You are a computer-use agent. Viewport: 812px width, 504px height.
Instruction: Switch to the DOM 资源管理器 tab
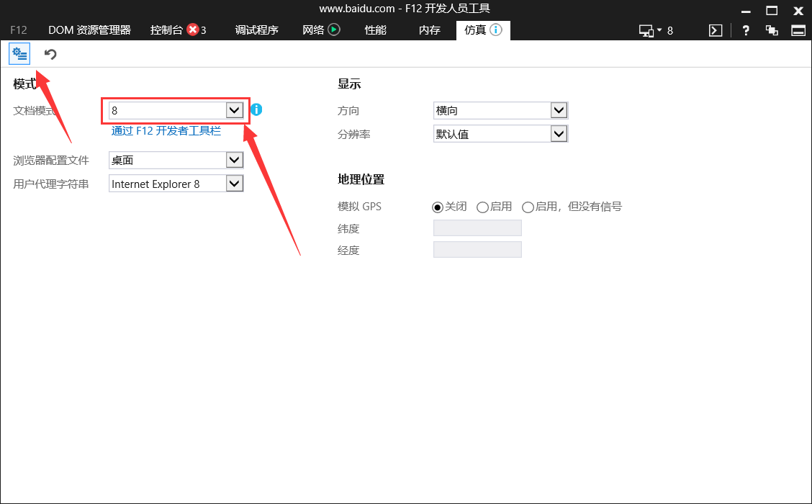(89, 30)
